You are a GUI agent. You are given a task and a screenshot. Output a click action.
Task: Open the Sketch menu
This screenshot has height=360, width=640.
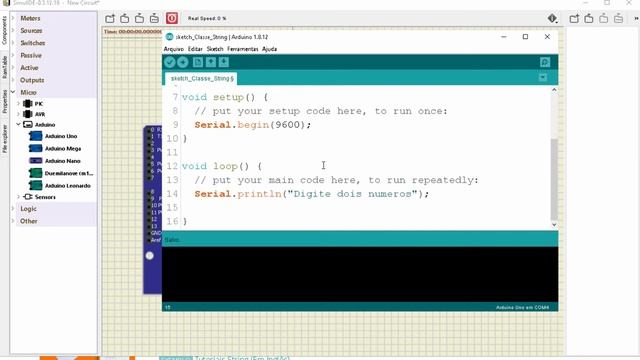215,49
